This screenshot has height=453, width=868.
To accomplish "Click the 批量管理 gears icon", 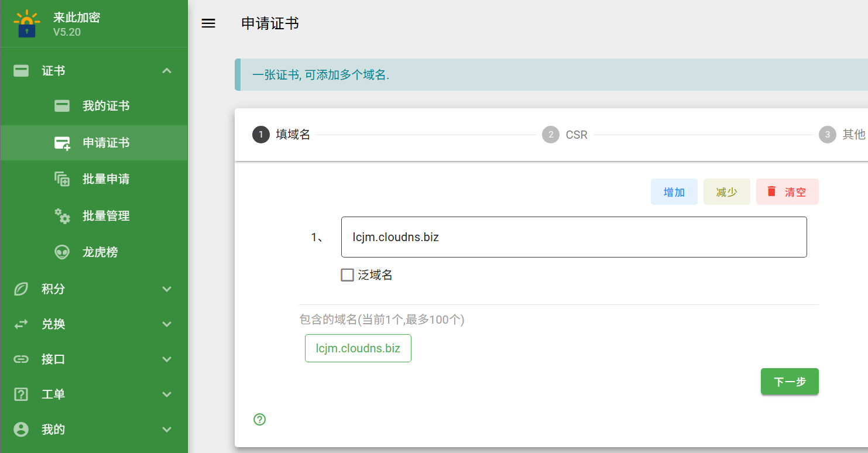I will [x=62, y=215].
